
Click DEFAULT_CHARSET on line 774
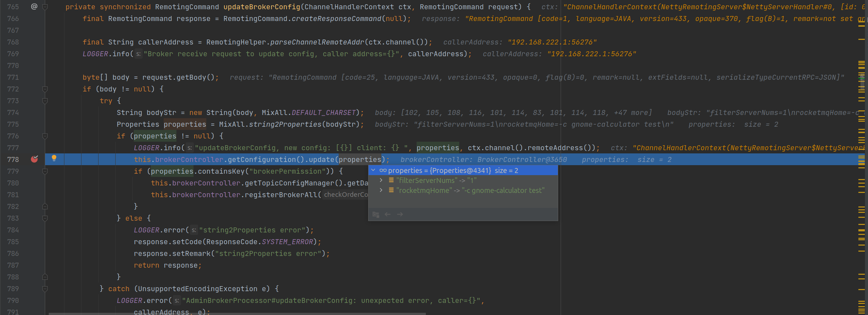coord(324,112)
